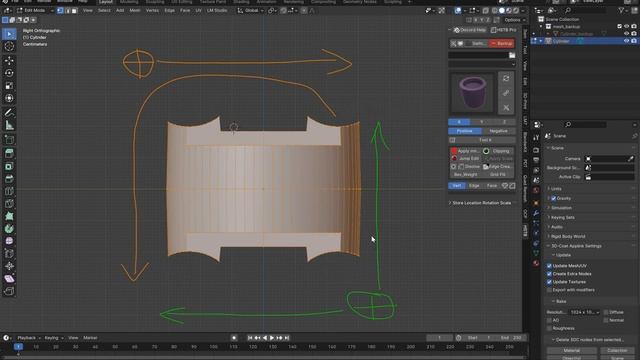
Task: Expand Store Location Rotation Scale section
Action: (x=481, y=203)
